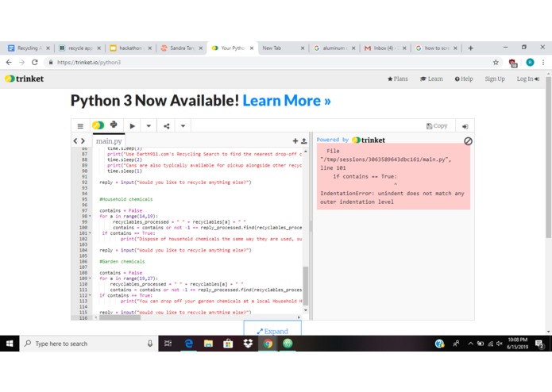
Task: Click the address bar with trinket.io URL
Action: point(268,62)
